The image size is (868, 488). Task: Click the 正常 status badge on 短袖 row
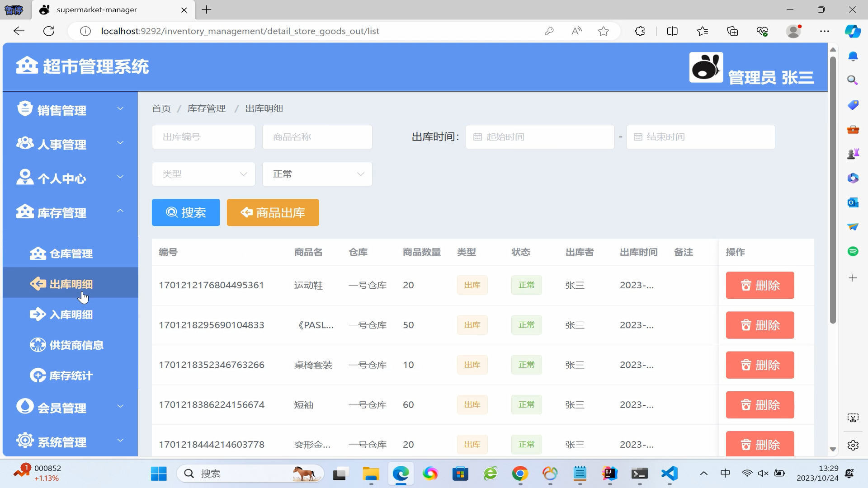click(526, 404)
